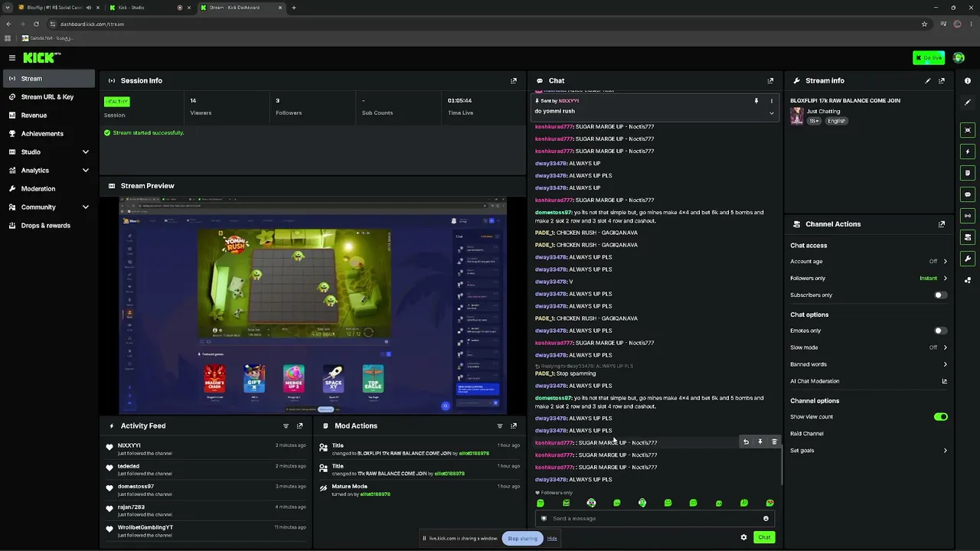Reload the page with browser refresh
980x551 pixels.
point(36,24)
